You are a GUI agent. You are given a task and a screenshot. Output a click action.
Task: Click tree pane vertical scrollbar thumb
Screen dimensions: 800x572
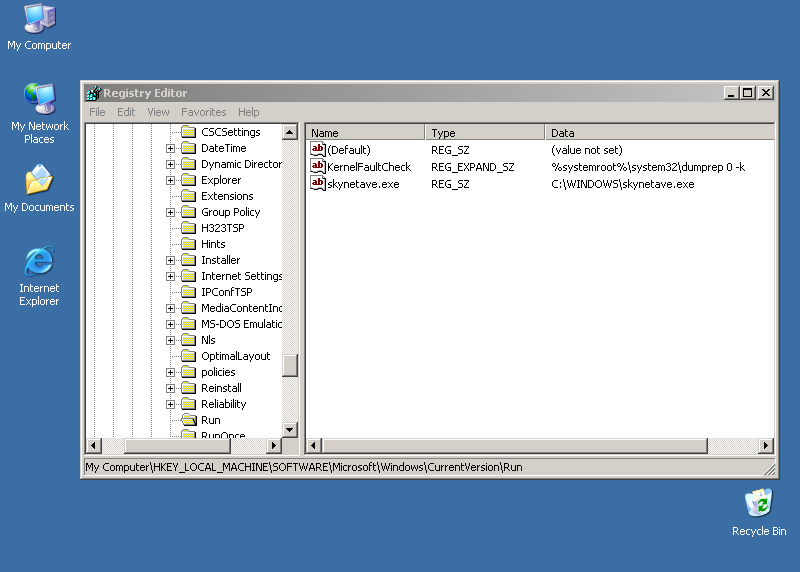(290, 365)
